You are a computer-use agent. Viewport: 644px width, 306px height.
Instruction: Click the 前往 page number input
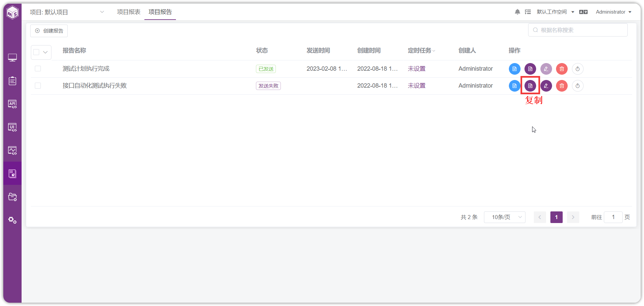click(613, 217)
